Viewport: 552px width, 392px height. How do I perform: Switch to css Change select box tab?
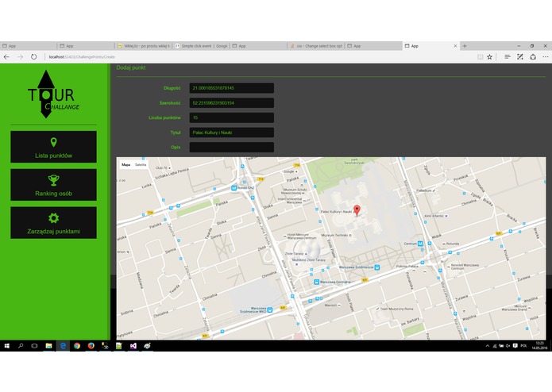[x=316, y=46]
